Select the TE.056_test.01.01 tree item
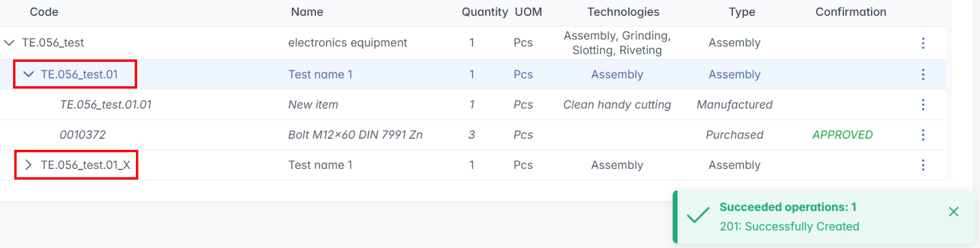980x248 pixels. (x=106, y=105)
